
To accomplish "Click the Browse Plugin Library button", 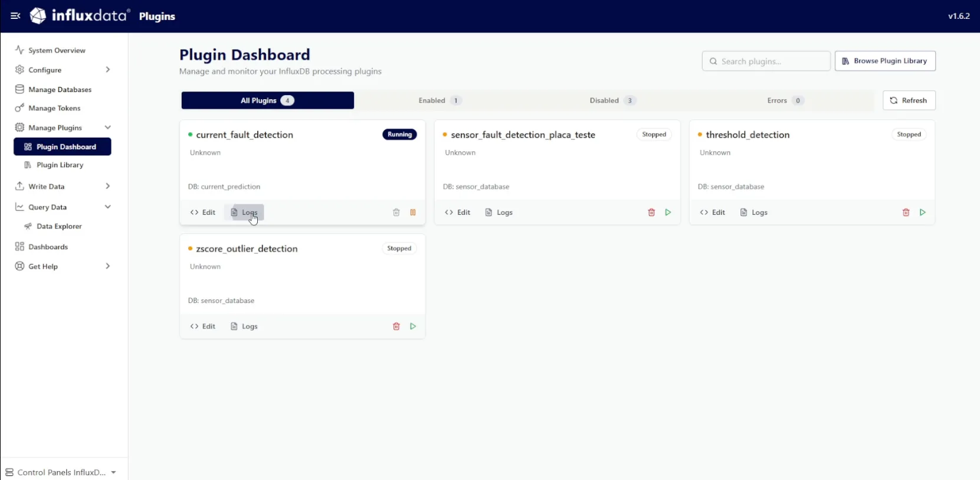I will [885, 61].
